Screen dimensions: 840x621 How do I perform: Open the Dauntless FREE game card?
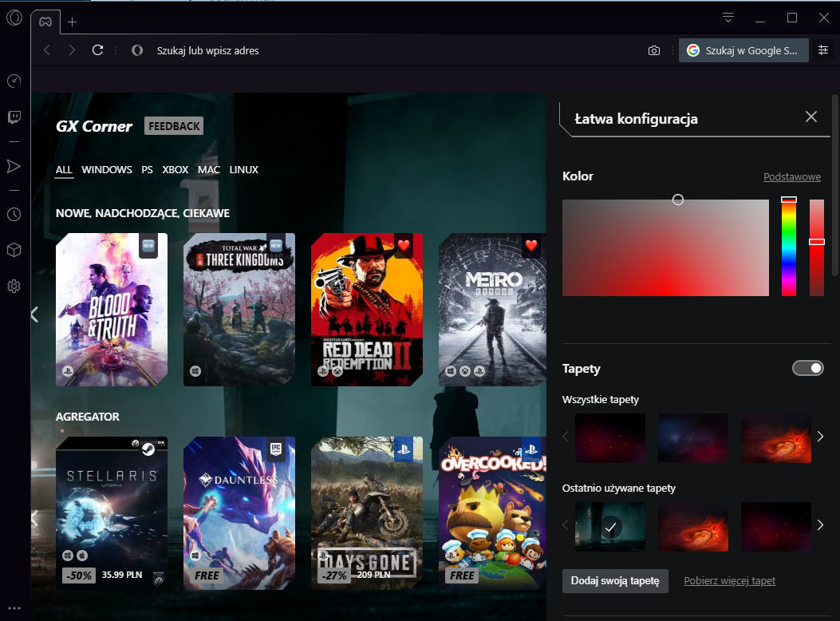point(239,513)
